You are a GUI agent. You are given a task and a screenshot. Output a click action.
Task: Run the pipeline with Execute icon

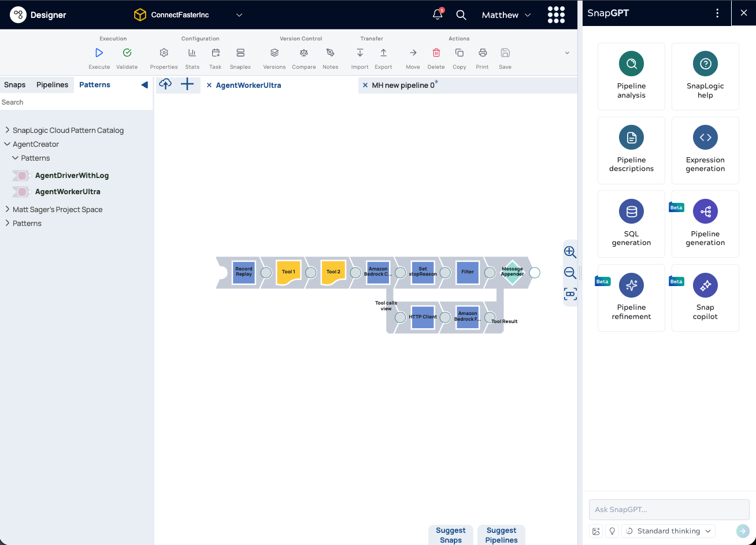[x=99, y=53]
